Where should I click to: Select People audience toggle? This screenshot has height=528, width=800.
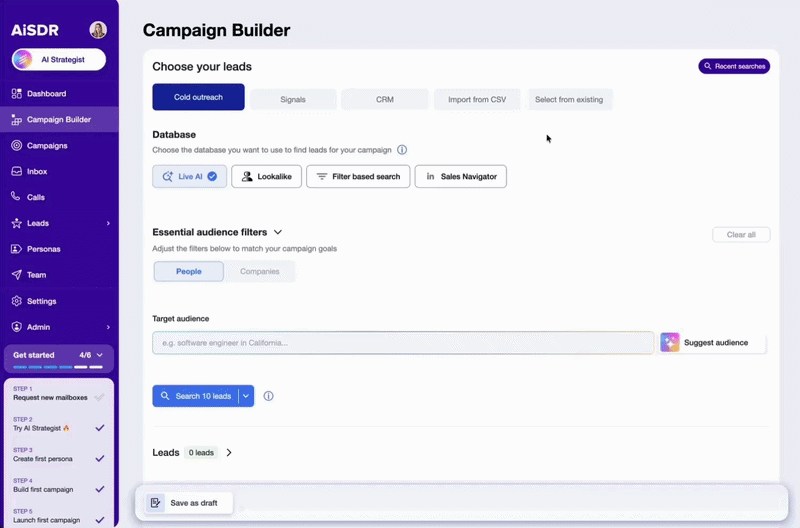point(188,271)
